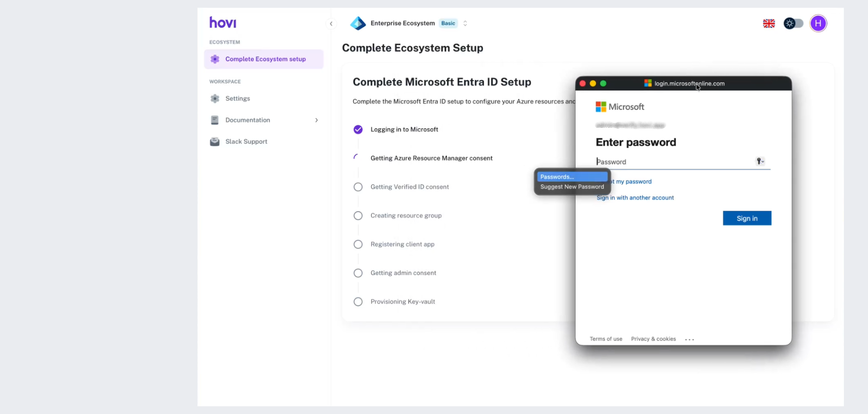This screenshot has width=868, height=414.
Task: Collapse the sidebar with the chevron button
Action: pyautogui.click(x=331, y=24)
